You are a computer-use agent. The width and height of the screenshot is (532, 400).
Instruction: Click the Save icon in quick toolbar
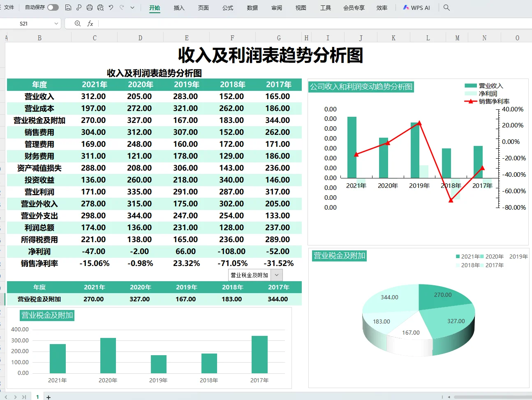tap(68, 7)
